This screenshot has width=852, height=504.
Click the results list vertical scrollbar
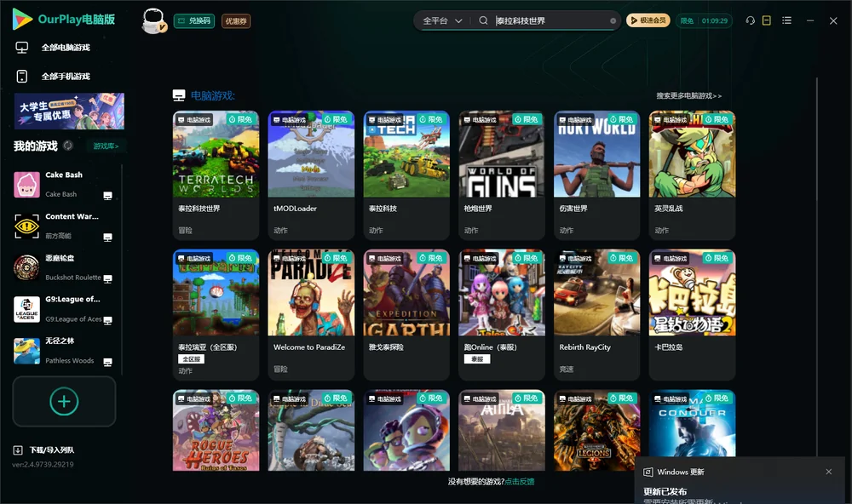click(817, 266)
